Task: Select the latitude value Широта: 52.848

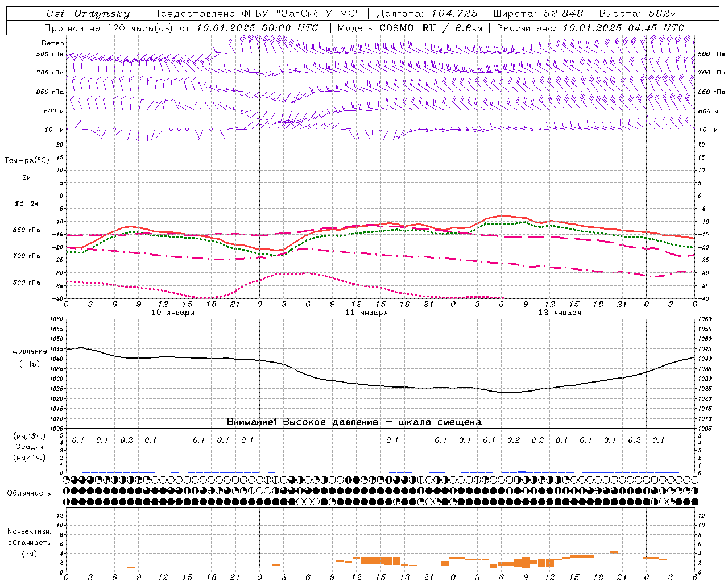Action: [x=537, y=14]
